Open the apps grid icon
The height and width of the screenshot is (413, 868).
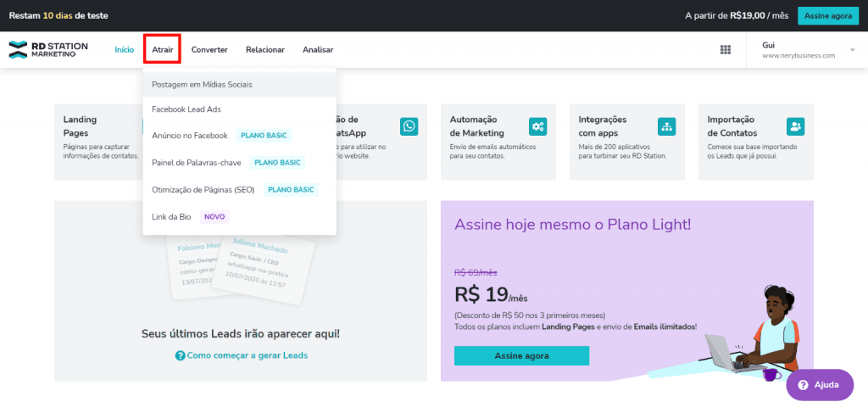pos(726,50)
